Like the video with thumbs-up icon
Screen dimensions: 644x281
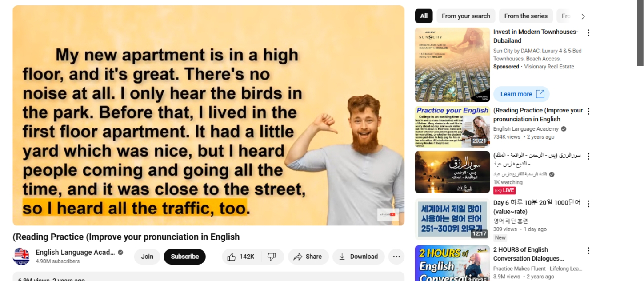[241, 257]
